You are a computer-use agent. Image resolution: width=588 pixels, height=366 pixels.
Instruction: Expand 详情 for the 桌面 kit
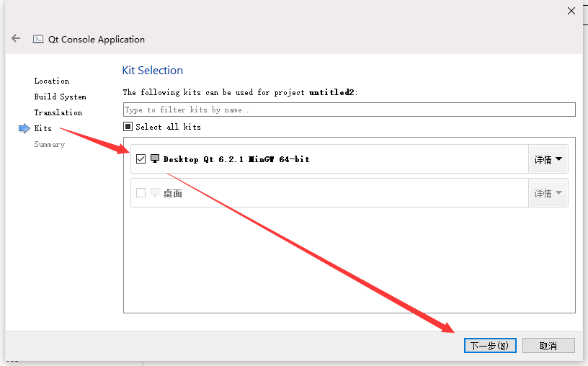548,193
